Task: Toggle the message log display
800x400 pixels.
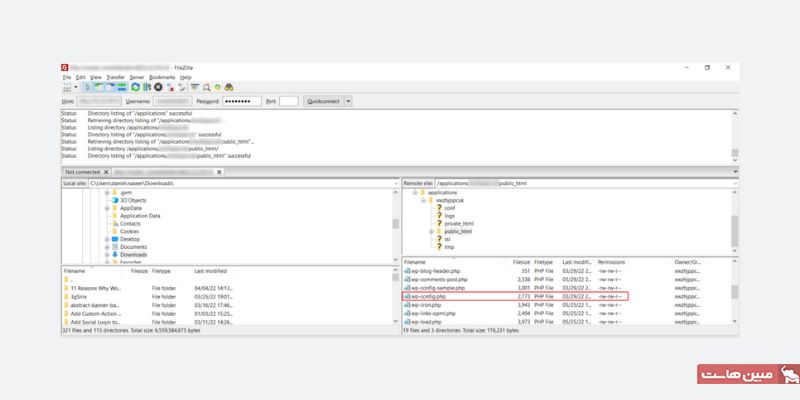Action: pyautogui.click(x=87, y=87)
